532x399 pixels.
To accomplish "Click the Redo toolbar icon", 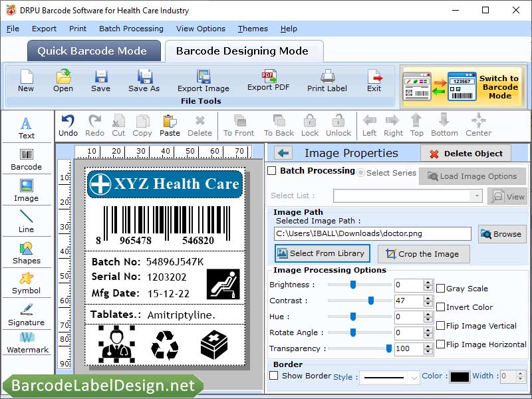I will pos(94,126).
